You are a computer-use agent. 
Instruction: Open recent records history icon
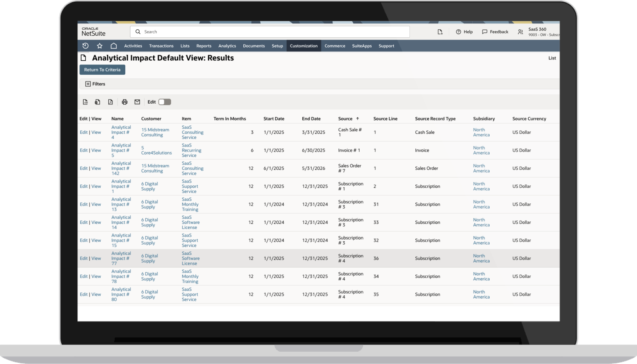point(85,46)
